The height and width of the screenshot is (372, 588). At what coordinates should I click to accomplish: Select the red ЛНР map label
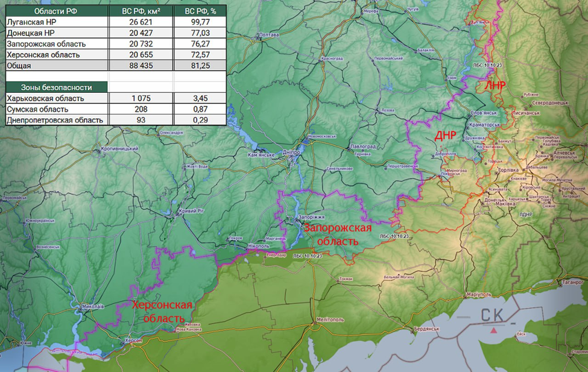pyautogui.click(x=495, y=85)
